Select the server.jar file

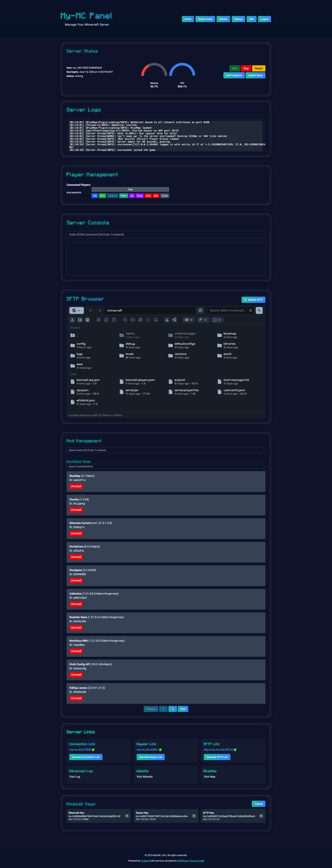point(135,391)
